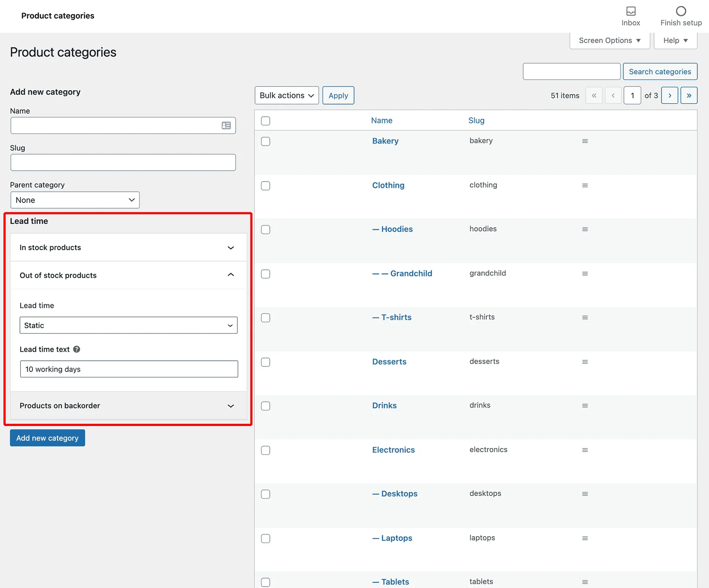Check the select-all categories checkbox

pyautogui.click(x=265, y=121)
